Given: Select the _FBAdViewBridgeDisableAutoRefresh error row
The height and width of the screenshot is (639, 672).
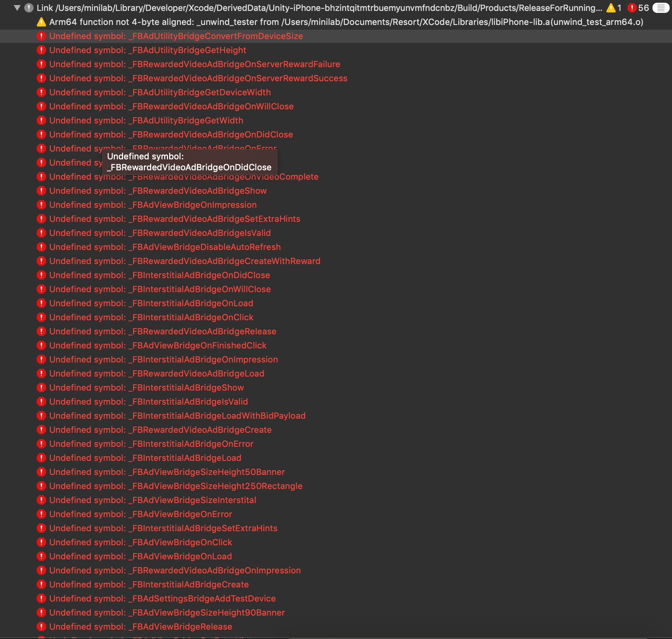Looking at the screenshot, I should coord(336,247).
